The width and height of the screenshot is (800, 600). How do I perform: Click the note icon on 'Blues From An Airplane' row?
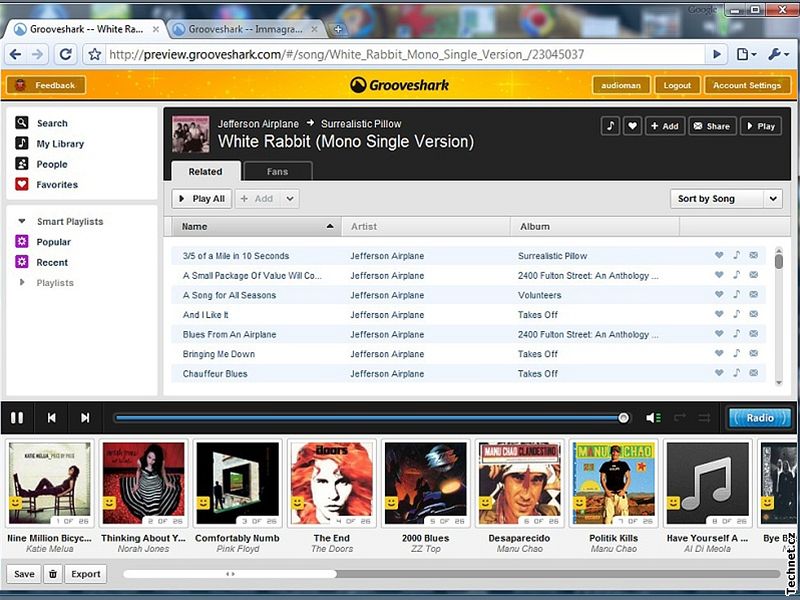click(736, 334)
